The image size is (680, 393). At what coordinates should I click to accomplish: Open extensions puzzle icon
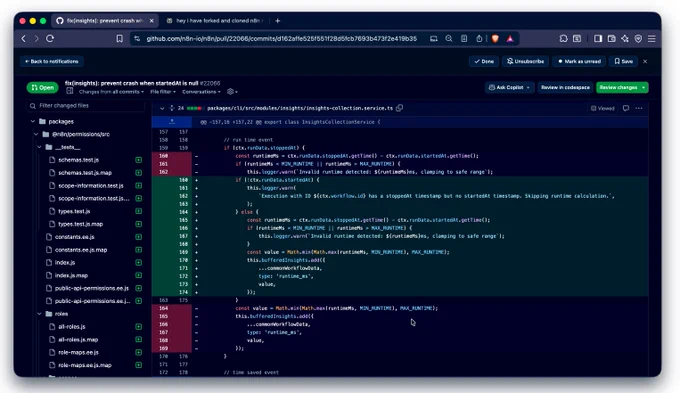point(563,39)
